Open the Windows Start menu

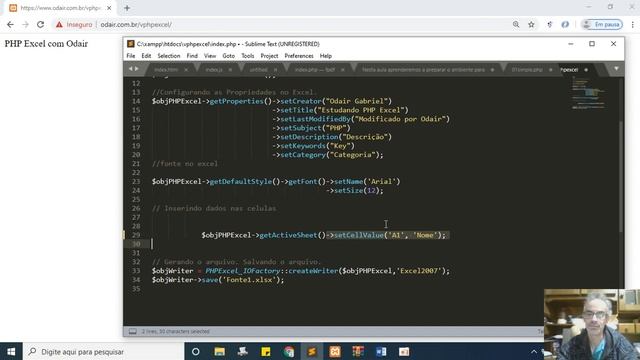[x=11, y=351]
